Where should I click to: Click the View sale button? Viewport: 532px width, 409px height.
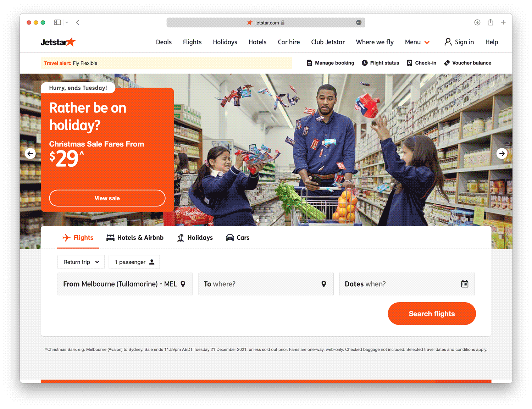point(107,198)
